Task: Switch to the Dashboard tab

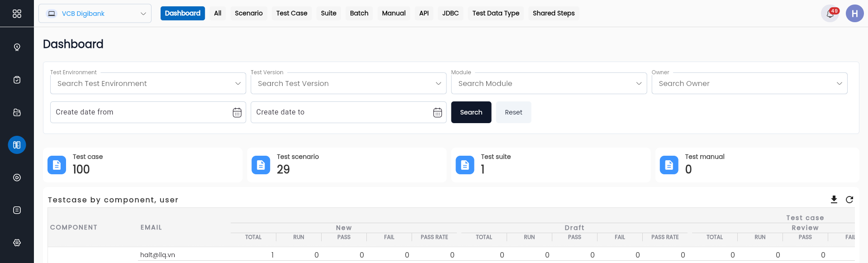Action: point(183,14)
